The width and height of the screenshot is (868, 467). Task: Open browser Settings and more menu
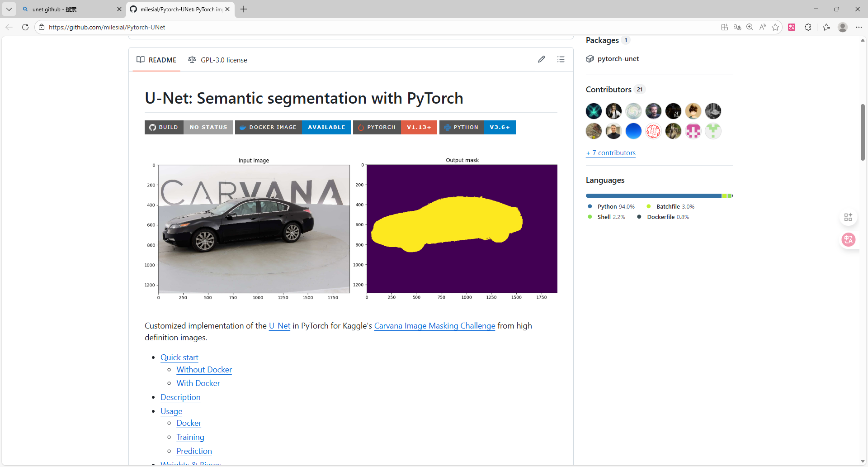[859, 27]
